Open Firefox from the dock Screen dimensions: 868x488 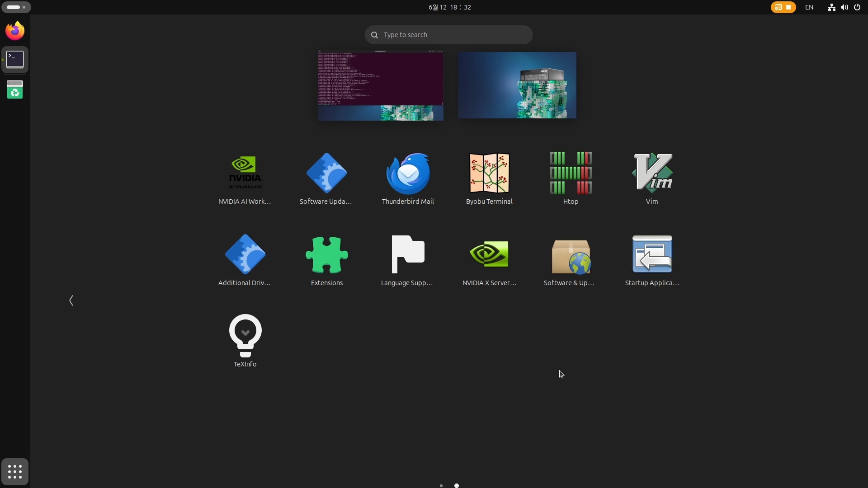(x=15, y=31)
